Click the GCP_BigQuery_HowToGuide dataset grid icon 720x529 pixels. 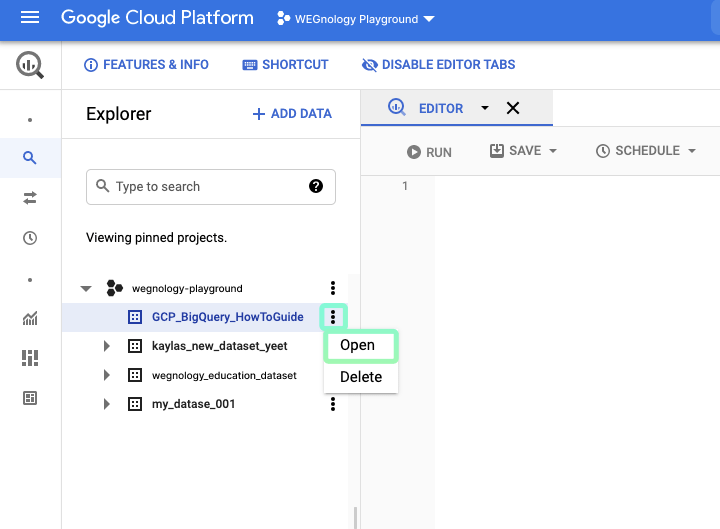click(x=135, y=317)
